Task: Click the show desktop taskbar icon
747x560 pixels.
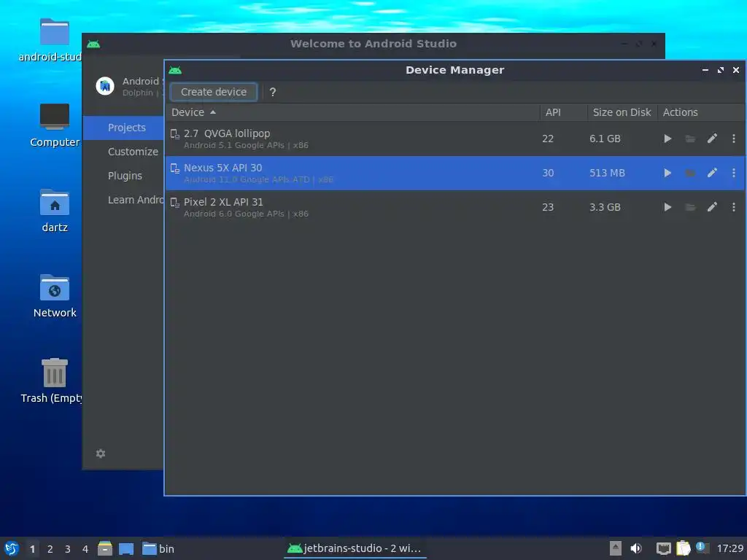Action: click(126, 549)
